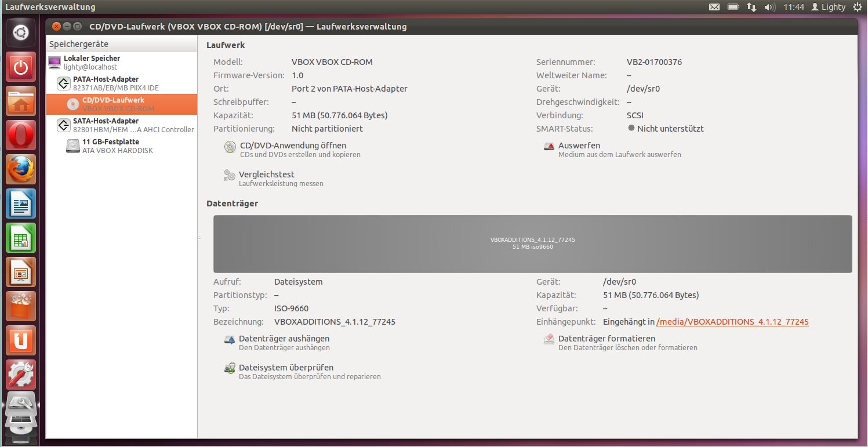
Task: Select the grey VBOXADDITIONS volume block
Action: [x=532, y=244]
